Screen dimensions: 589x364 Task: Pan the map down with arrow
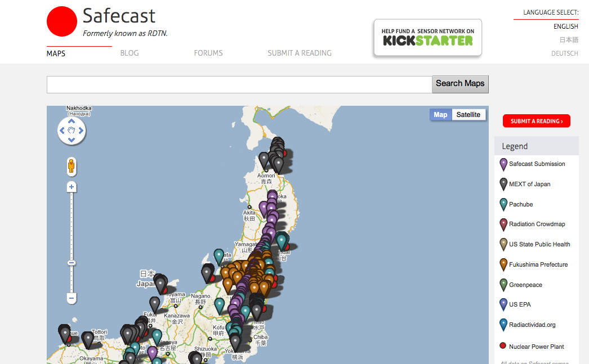72,140
